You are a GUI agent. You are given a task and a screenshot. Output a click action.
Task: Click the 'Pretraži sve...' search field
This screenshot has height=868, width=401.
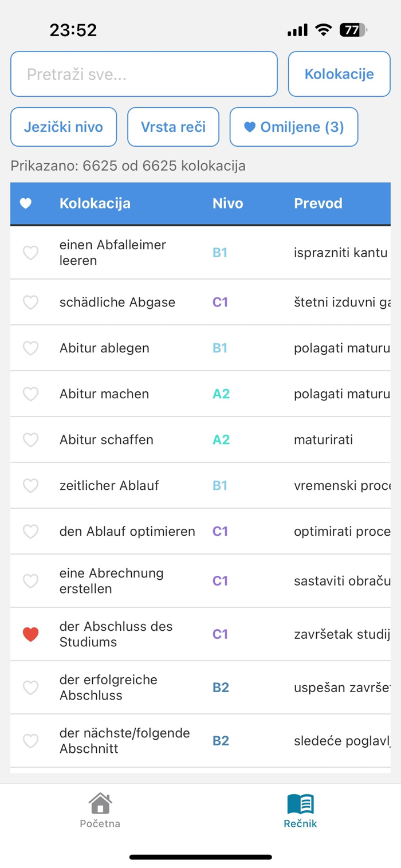144,74
